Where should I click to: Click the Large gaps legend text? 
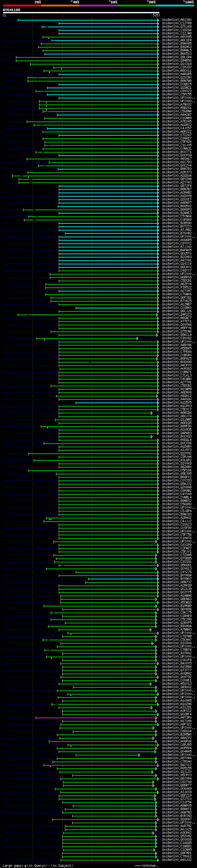(13, 865)
